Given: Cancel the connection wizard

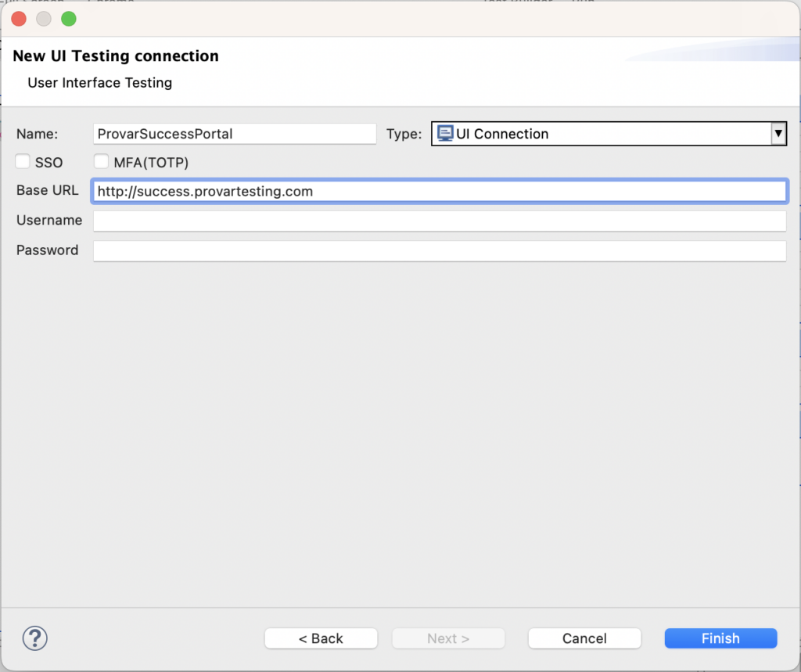Looking at the screenshot, I should pos(584,638).
